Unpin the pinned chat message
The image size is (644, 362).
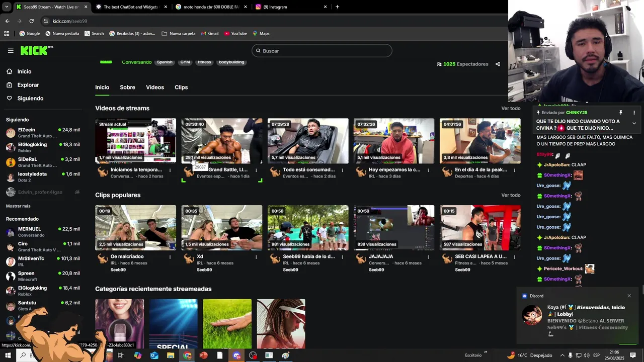pos(621,113)
